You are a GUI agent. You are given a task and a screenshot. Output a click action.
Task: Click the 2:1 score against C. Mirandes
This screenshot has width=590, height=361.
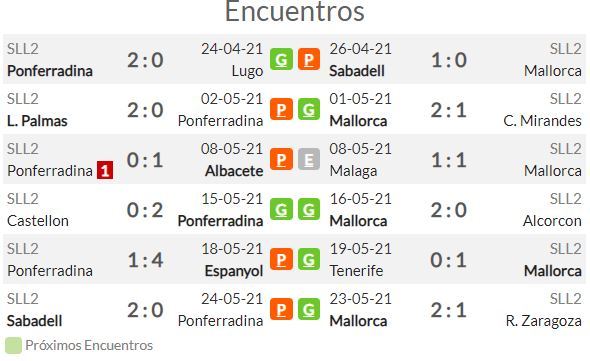pyautogui.click(x=449, y=110)
